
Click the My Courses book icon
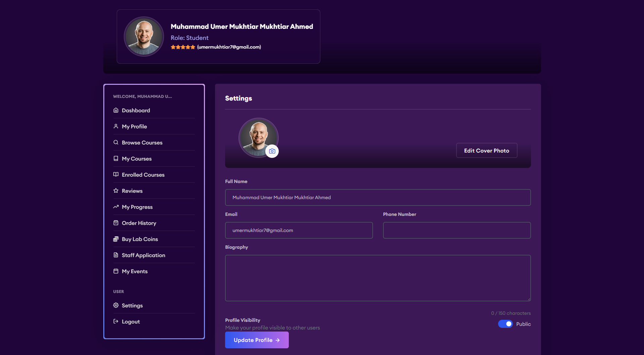pos(116,159)
